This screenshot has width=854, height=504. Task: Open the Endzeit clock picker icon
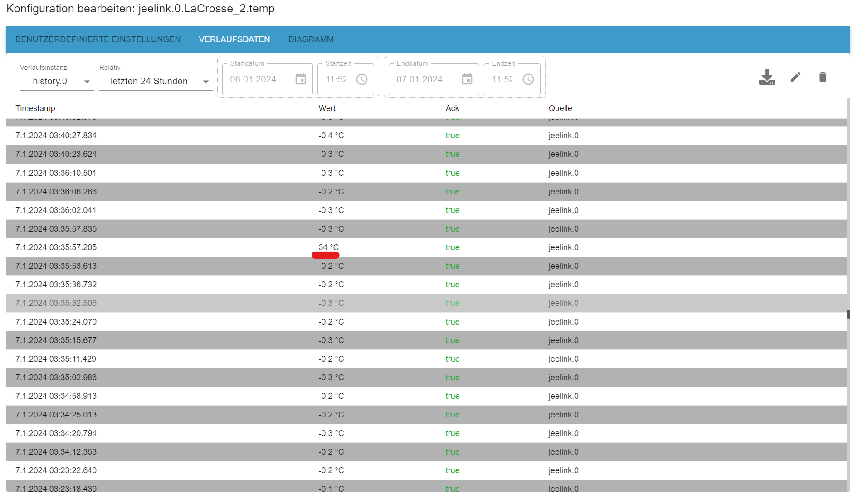528,79
